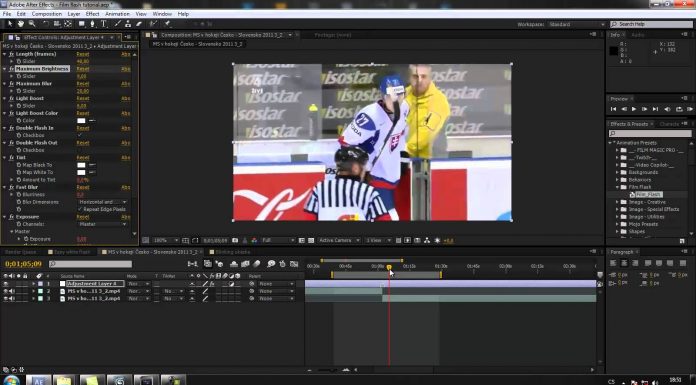Click the Composition Mini-Flowchart icon in timeline
Image resolution: width=696 pixels, height=385 pixels.
tap(192, 264)
